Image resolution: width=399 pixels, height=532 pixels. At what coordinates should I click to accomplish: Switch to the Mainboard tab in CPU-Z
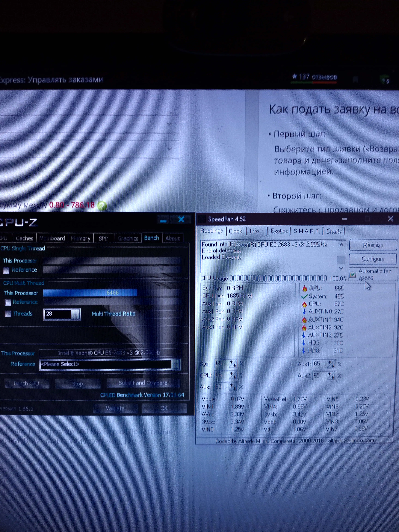coord(52,238)
